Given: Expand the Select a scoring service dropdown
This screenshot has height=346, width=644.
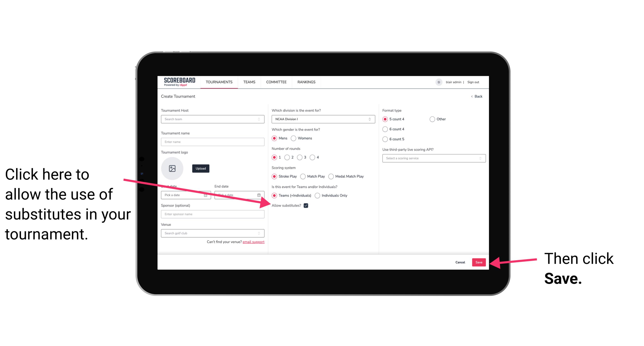Looking at the screenshot, I should click(x=432, y=159).
